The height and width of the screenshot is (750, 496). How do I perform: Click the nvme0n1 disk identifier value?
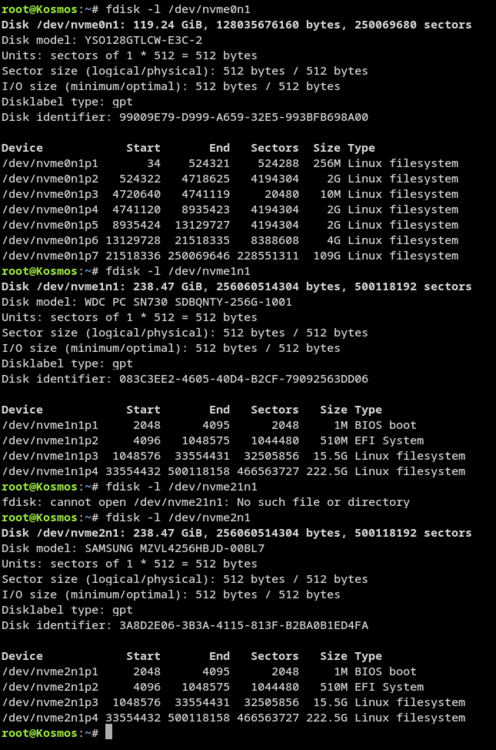(x=243, y=117)
